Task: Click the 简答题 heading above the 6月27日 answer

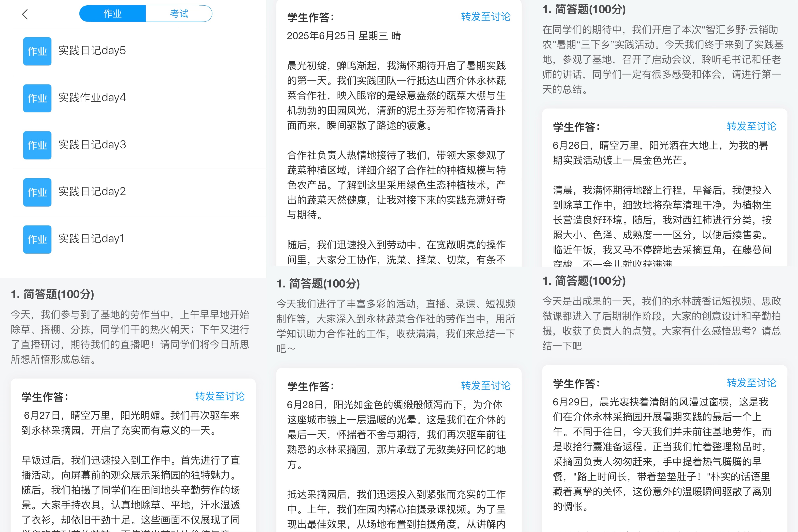Action: pyautogui.click(x=53, y=294)
